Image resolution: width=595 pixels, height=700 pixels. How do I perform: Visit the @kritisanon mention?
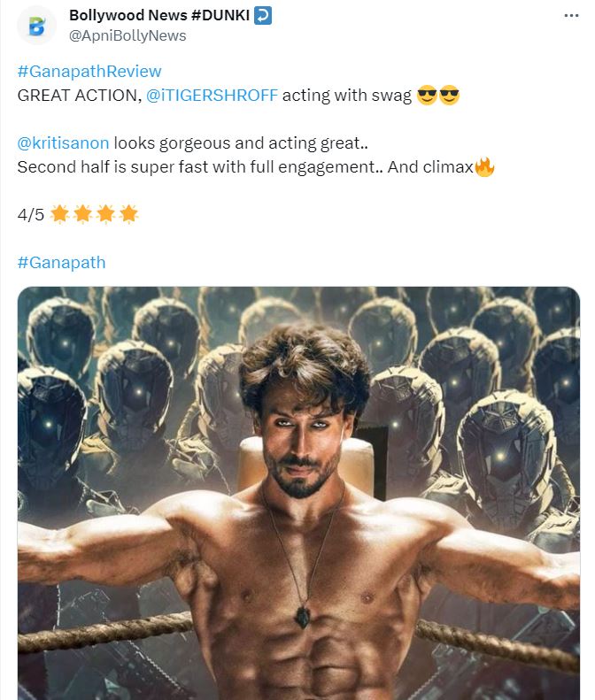point(63,142)
